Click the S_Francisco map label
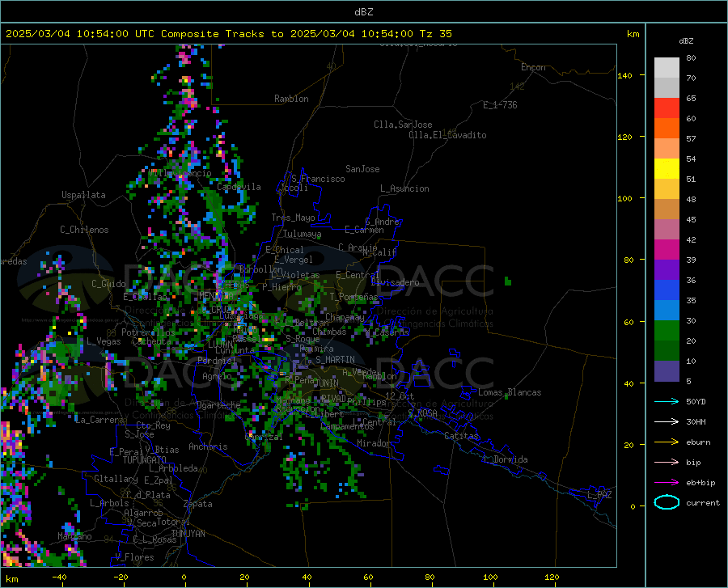This screenshot has height=588, width=728. tap(318, 179)
